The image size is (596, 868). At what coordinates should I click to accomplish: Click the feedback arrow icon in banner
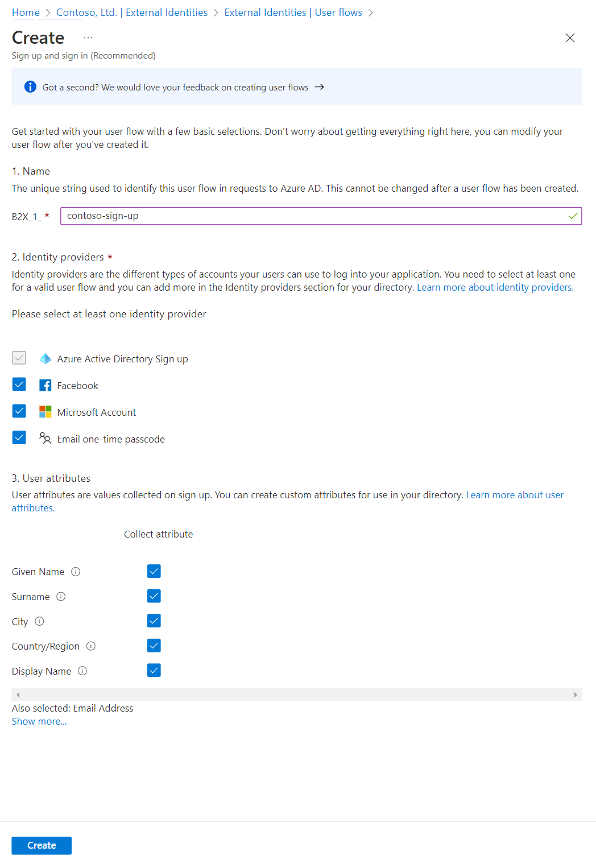pyautogui.click(x=320, y=87)
